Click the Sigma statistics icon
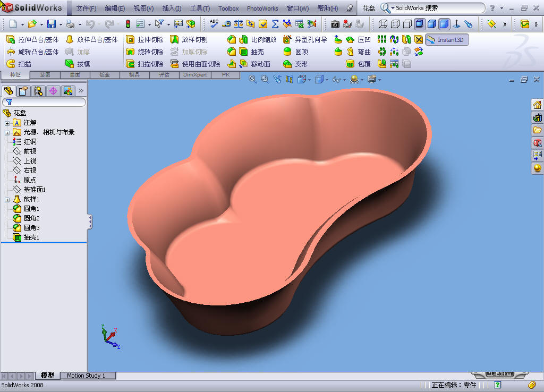Viewport: 544px width, 392px height. coord(275,24)
